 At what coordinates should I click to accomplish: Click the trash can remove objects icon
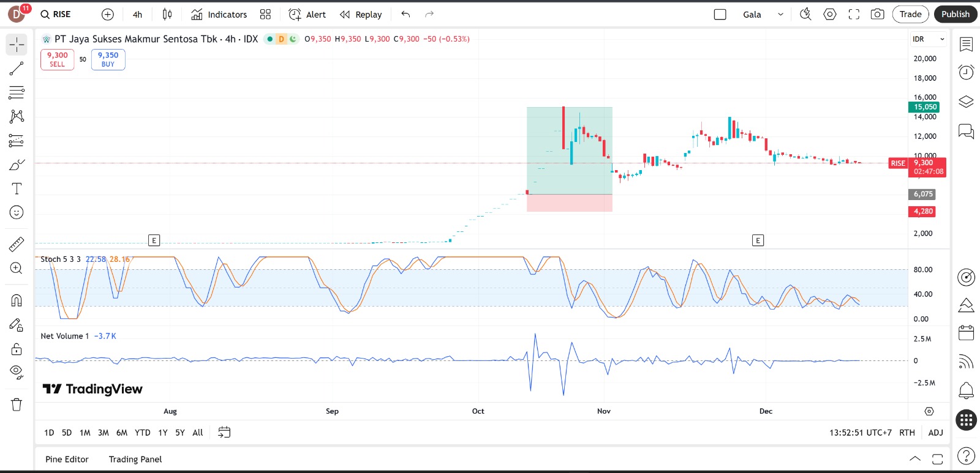click(17, 404)
